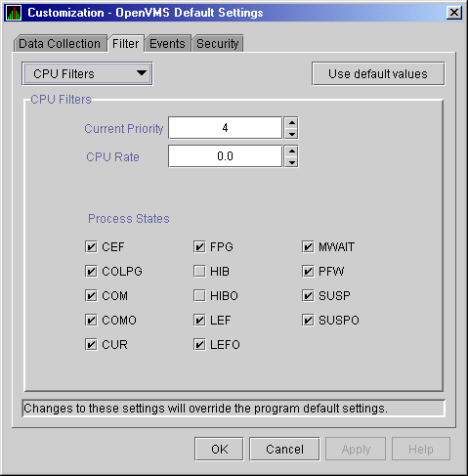
Task: Open the CPU Filters dropdown
Action: pyautogui.click(x=87, y=74)
